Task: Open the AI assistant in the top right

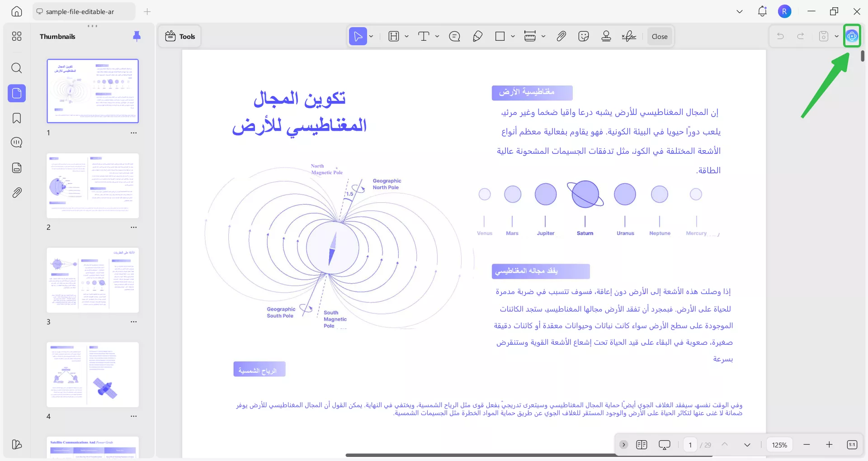Action: pos(853,35)
